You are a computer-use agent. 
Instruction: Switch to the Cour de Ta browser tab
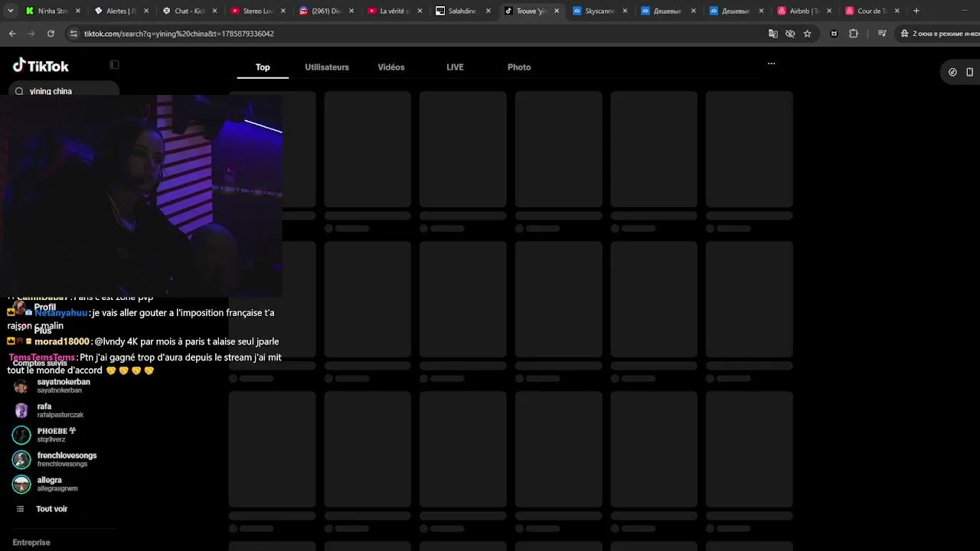tap(872, 11)
